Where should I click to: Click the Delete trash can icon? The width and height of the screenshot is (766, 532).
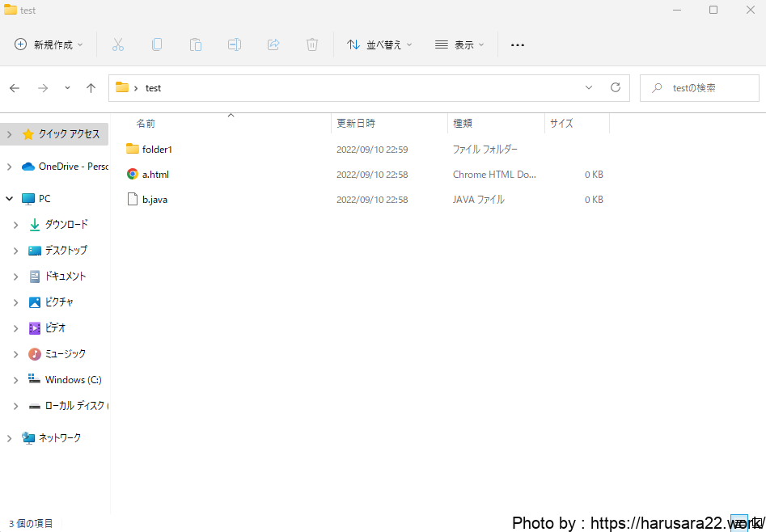point(312,45)
